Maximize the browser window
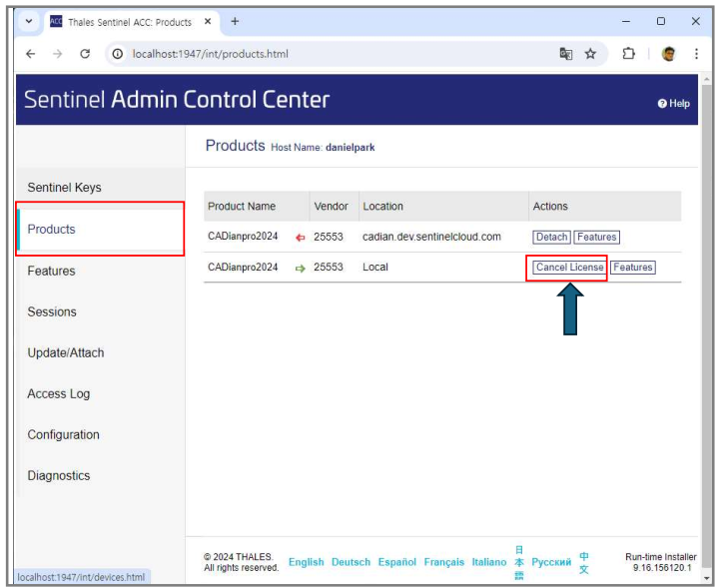Screen dimensions: 717x588 661,22
